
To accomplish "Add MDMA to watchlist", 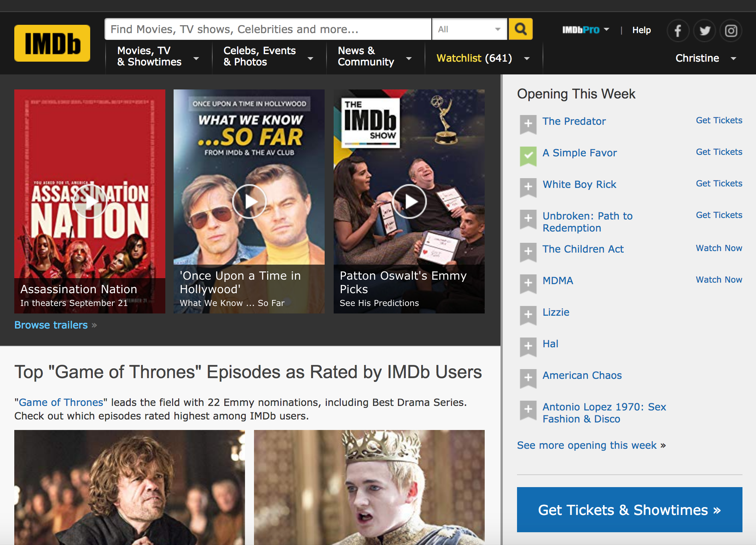I will [x=528, y=284].
